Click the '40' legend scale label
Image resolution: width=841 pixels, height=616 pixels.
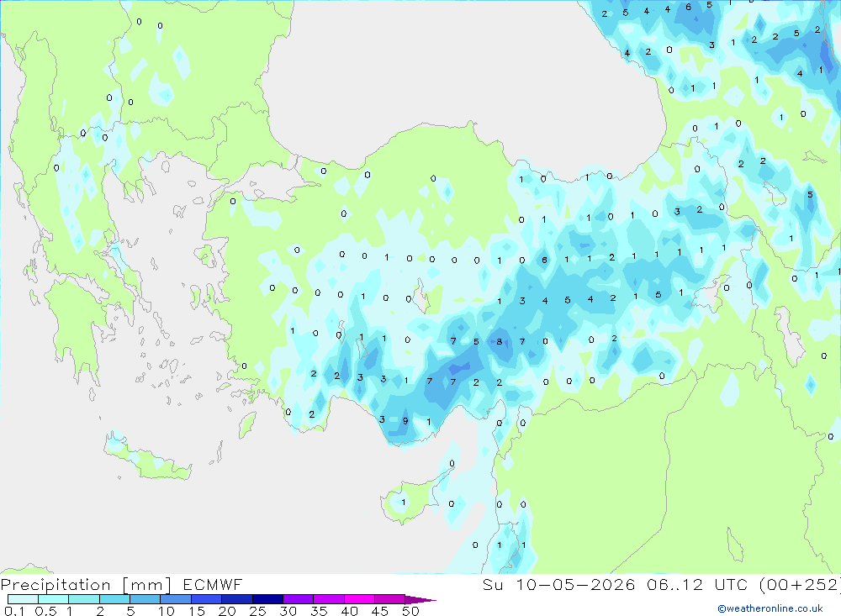coord(350,611)
